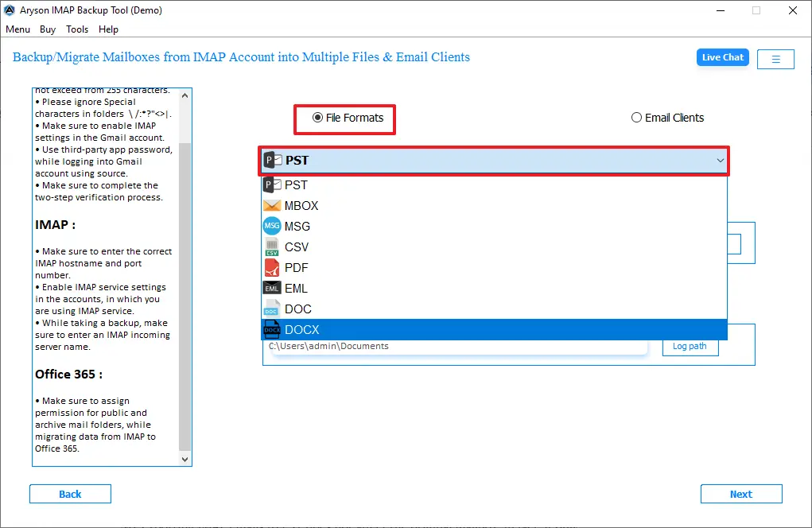Click the instructions panel scroll-up arrow

click(185, 95)
